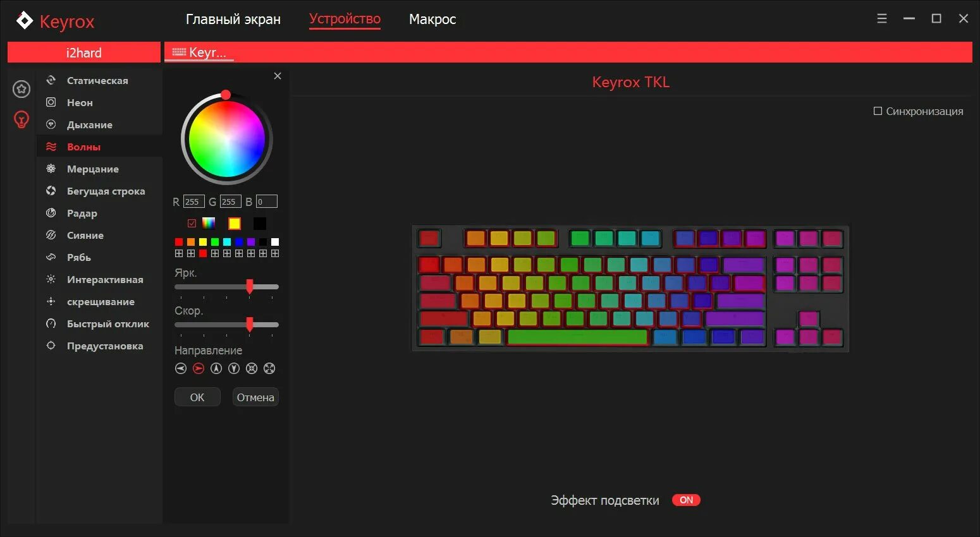Image resolution: width=980 pixels, height=537 pixels.
Task: Choose the outward expanding direction icon
Action: (269, 368)
